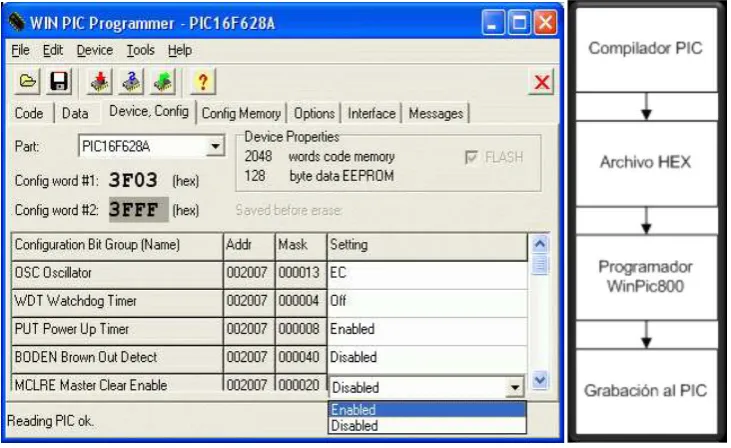The image size is (731, 448).
Task: Select the MCLRE Master Clear Enable row name
Action: [117, 383]
